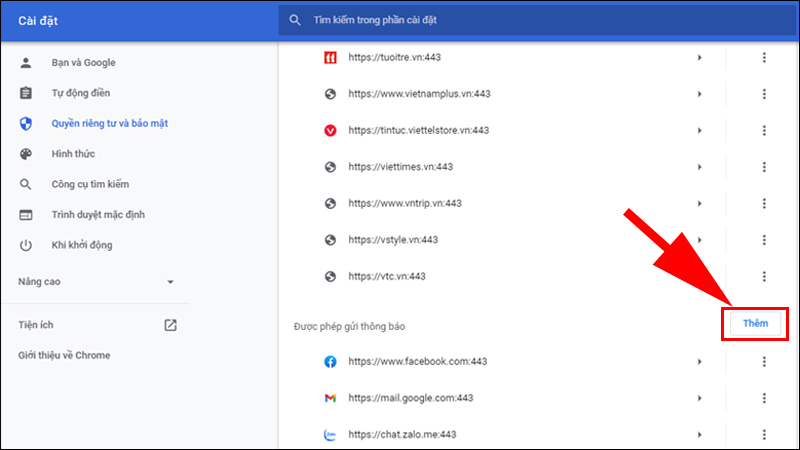Expand details arrow for chat.zalo.me
The height and width of the screenshot is (450, 800).
click(699, 433)
